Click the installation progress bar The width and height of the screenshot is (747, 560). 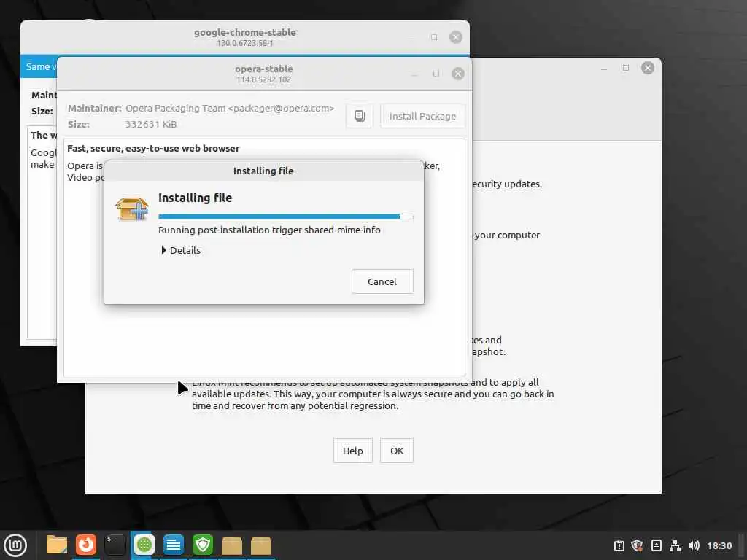pos(285,216)
